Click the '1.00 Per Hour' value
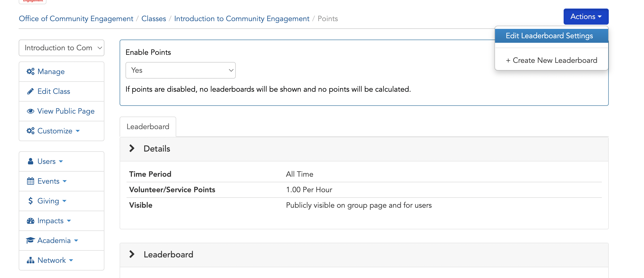 (x=309, y=190)
